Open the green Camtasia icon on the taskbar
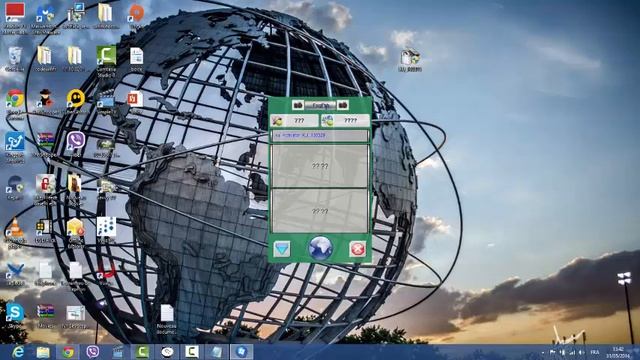Screen dimensions: 640x360 [142, 352]
